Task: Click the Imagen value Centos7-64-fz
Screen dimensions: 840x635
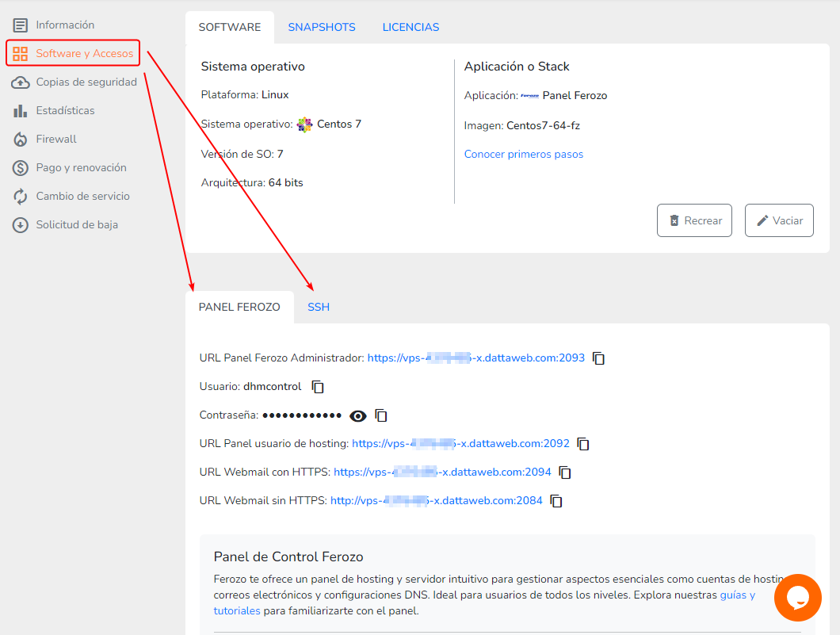Action: pos(543,126)
